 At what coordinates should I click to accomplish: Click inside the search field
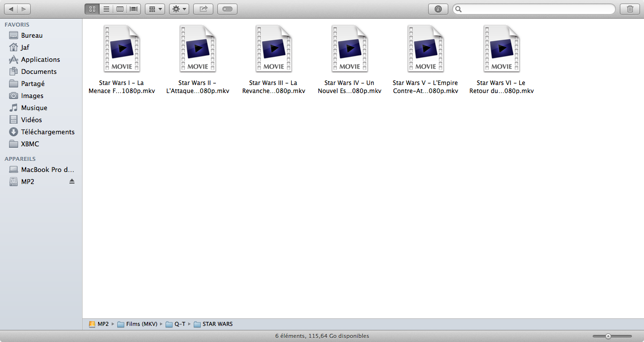(534, 9)
